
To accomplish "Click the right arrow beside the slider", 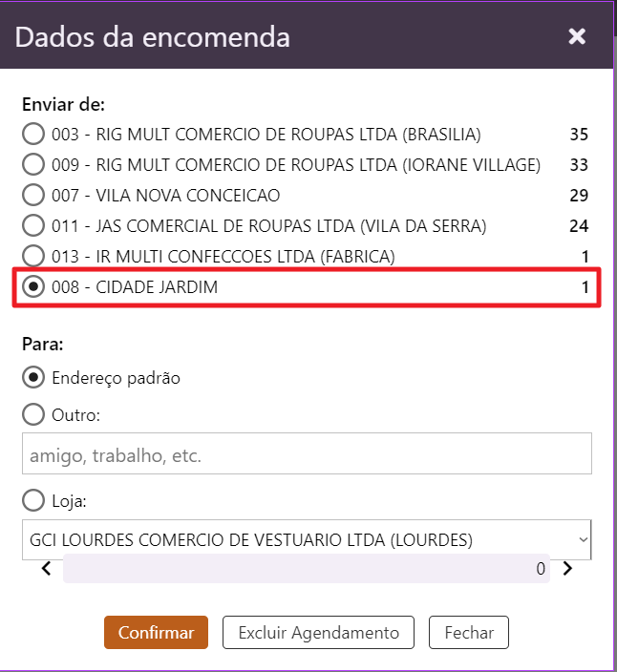I will tap(567, 569).
